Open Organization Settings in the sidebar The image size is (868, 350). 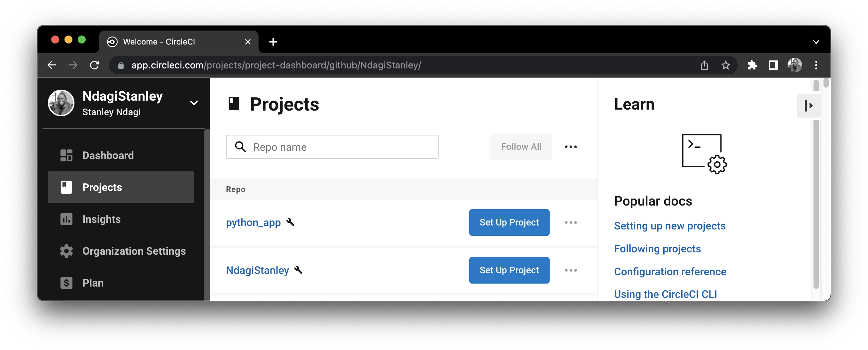point(134,251)
